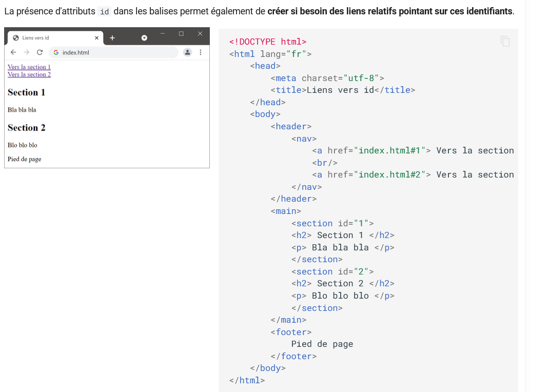Click the browser forward arrow
This screenshot has height=392, width=549.
(x=26, y=52)
